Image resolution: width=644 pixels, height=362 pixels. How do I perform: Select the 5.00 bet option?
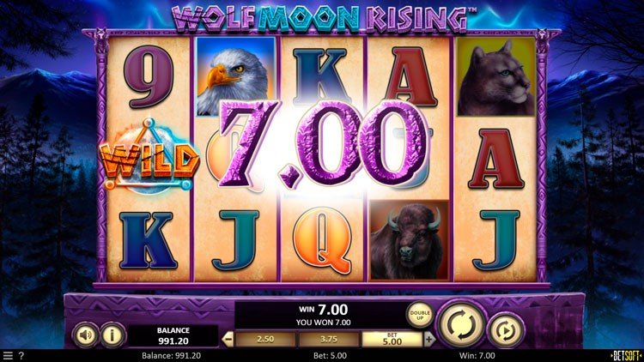[x=392, y=340]
